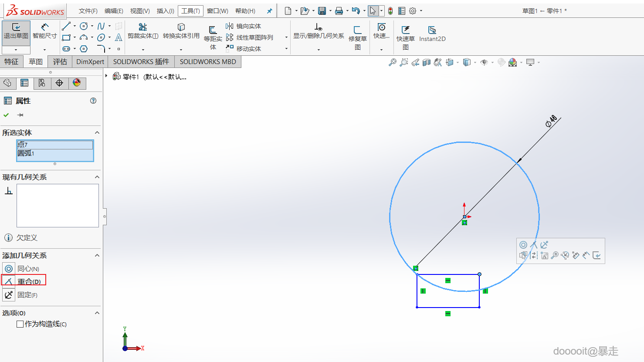Screen dimensions: 644x362
Task: Click the Exit Sketch (退出草图) icon
Action: coord(16,31)
